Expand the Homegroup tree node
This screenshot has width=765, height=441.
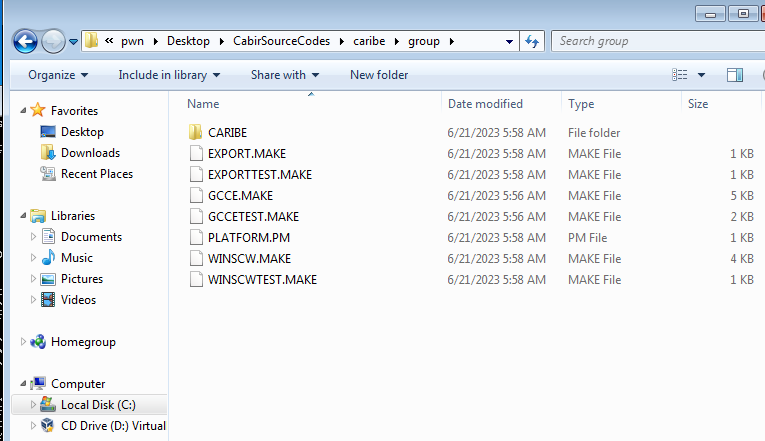(23, 341)
